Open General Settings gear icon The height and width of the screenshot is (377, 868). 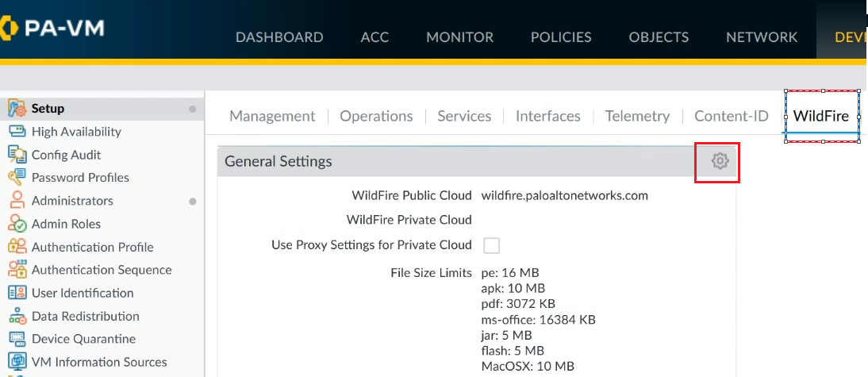720,162
